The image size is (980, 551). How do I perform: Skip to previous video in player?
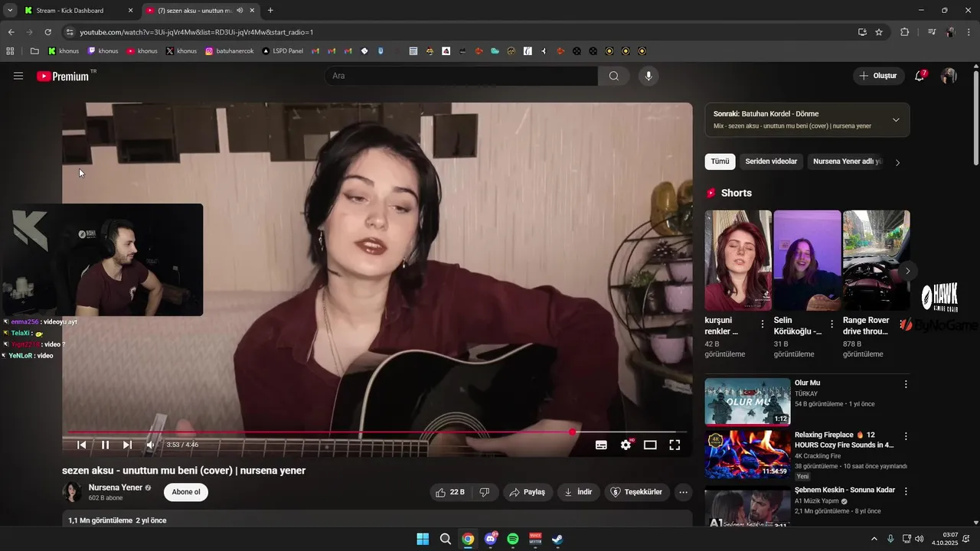pos(81,445)
